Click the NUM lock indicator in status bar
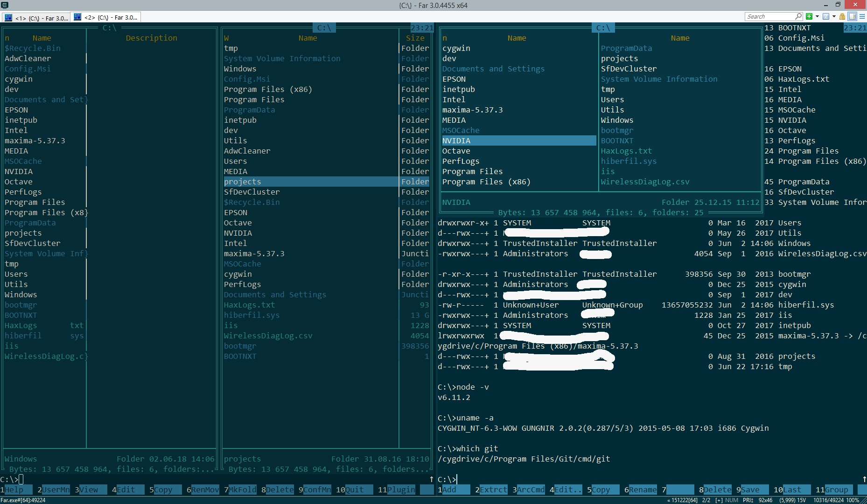The image size is (867, 504). (x=732, y=500)
